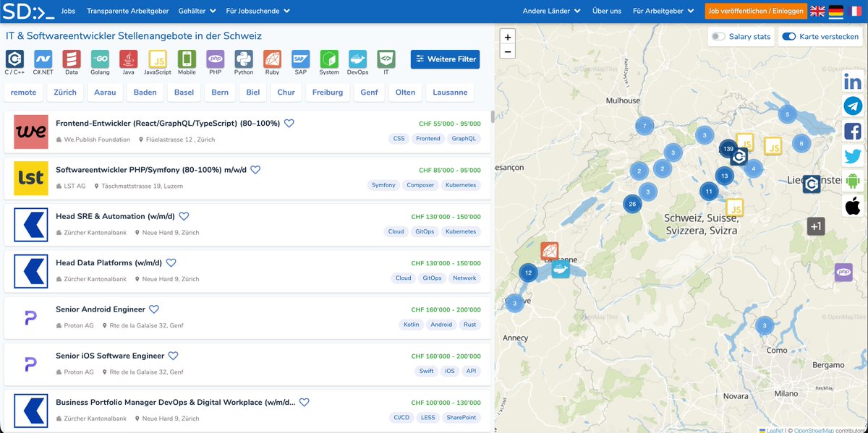Click the Rust tag on Android job
868x433 pixels.
pos(470,325)
